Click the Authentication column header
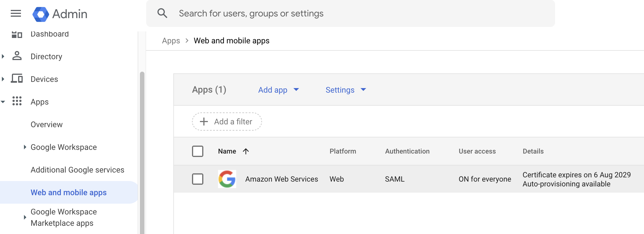644x234 pixels. coord(407,151)
